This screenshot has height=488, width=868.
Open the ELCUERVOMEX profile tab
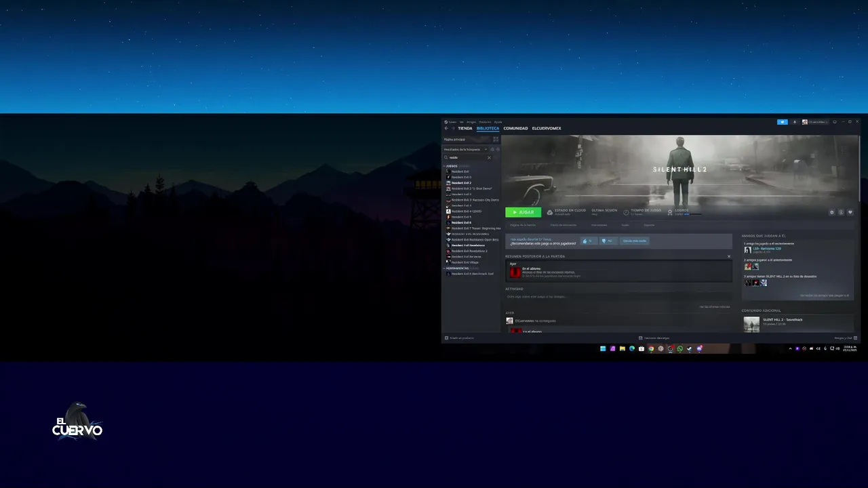[x=547, y=128]
